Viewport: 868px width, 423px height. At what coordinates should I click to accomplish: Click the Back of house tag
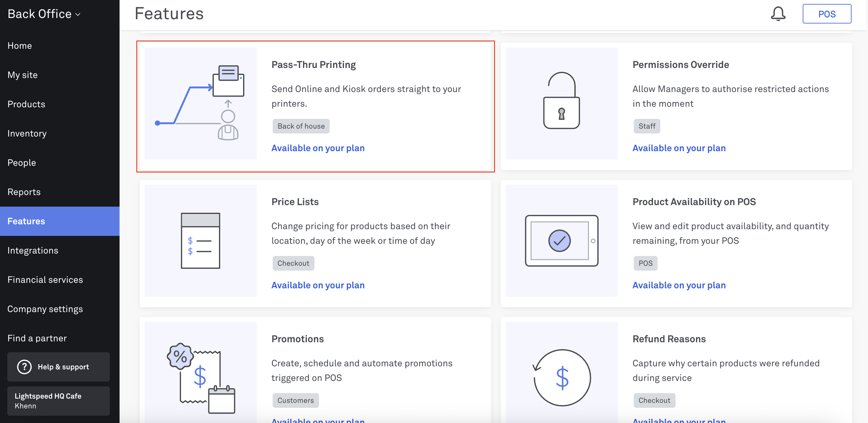(301, 126)
